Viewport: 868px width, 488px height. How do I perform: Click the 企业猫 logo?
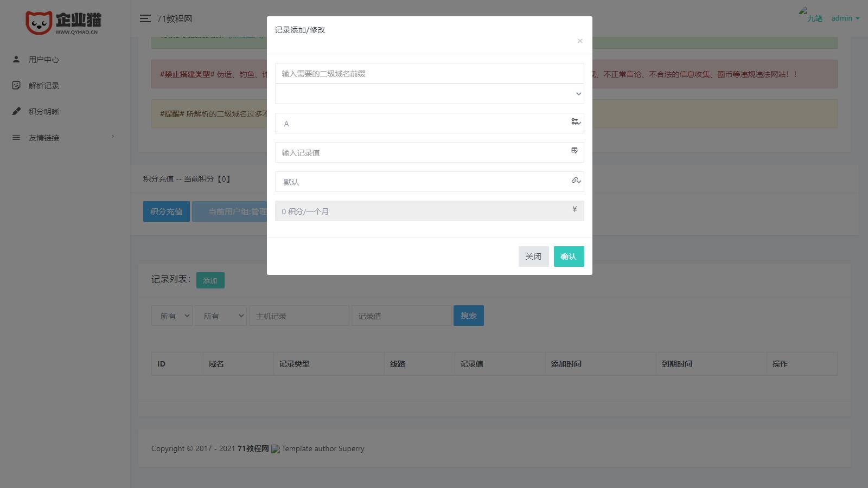[63, 23]
